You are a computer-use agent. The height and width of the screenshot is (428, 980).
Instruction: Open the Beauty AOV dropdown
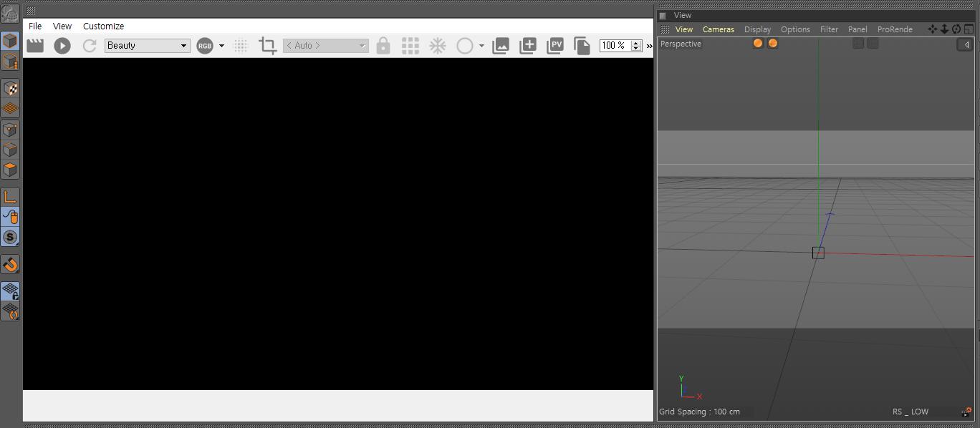(x=147, y=46)
